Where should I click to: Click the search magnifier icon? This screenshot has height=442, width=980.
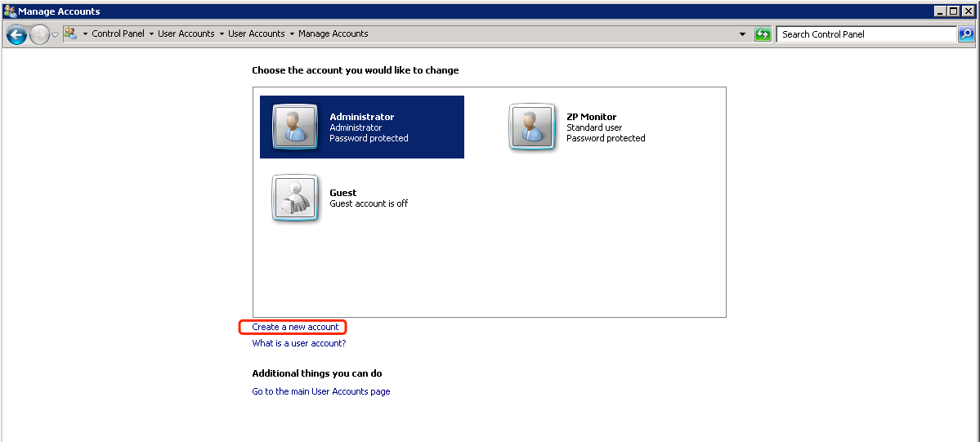[x=966, y=34]
